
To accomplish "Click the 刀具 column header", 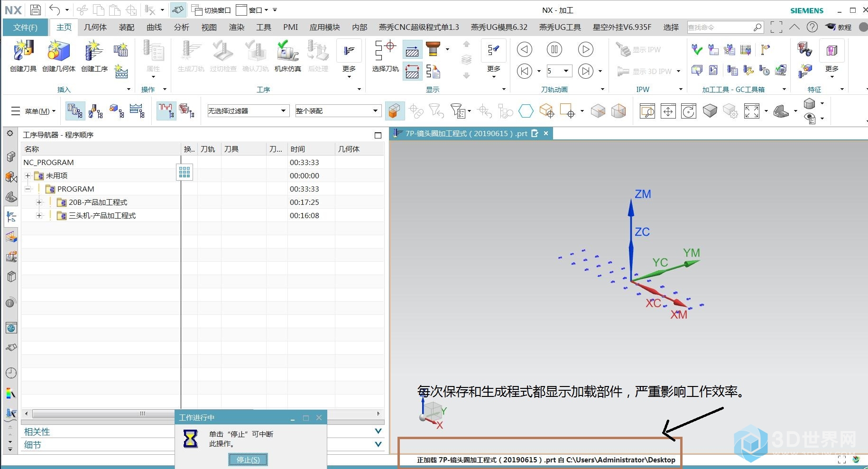I will point(244,149).
